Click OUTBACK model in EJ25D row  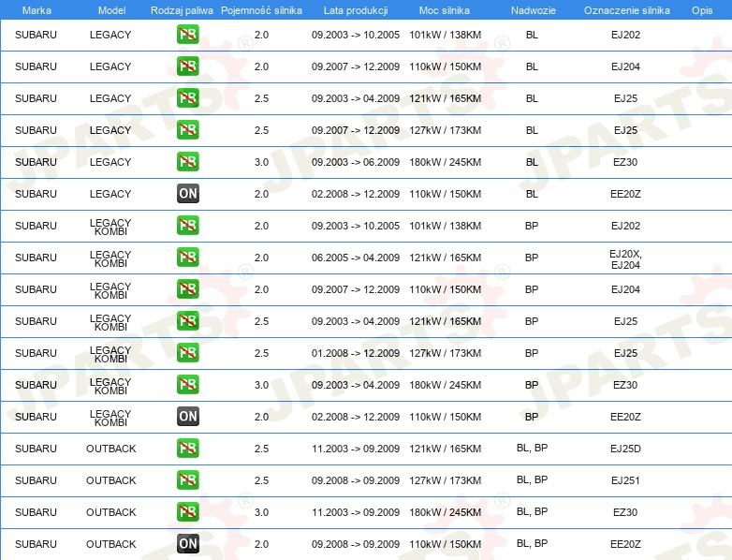pos(111,449)
